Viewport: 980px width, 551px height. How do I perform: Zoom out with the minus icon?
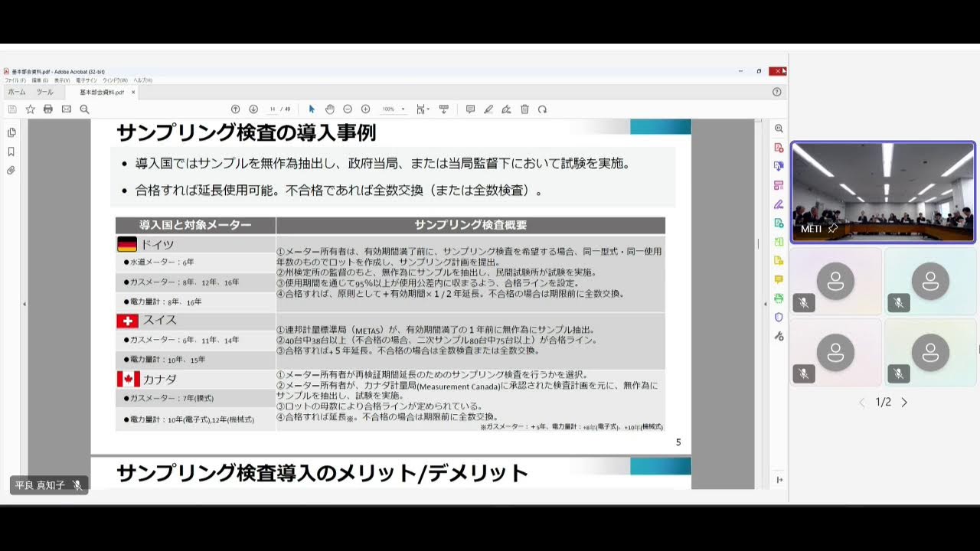(x=348, y=109)
